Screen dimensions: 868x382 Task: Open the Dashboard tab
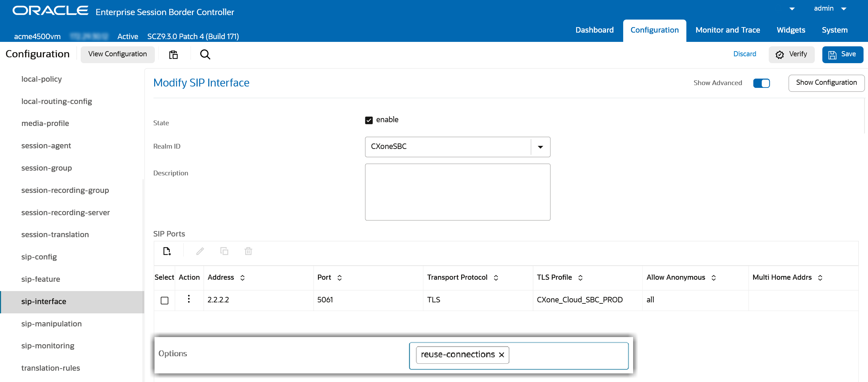click(x=594, y=30)
